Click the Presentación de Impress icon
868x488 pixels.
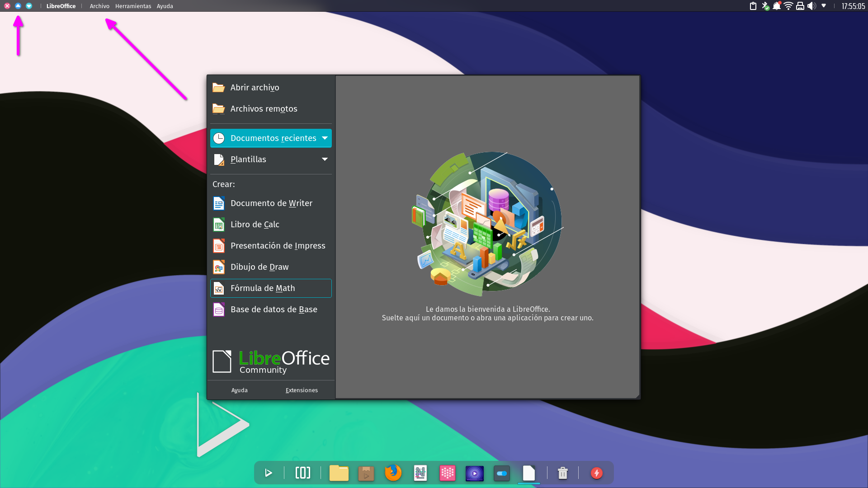219,246
